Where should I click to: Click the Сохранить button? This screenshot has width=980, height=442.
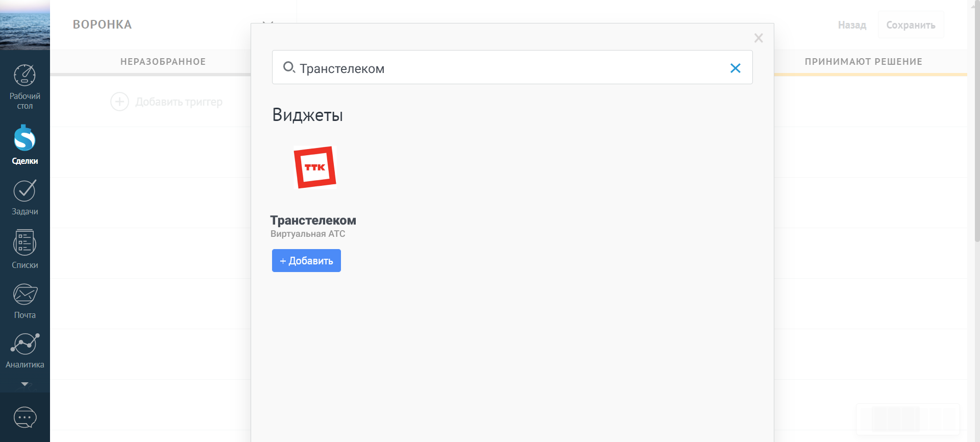click(x=911, y=25)
